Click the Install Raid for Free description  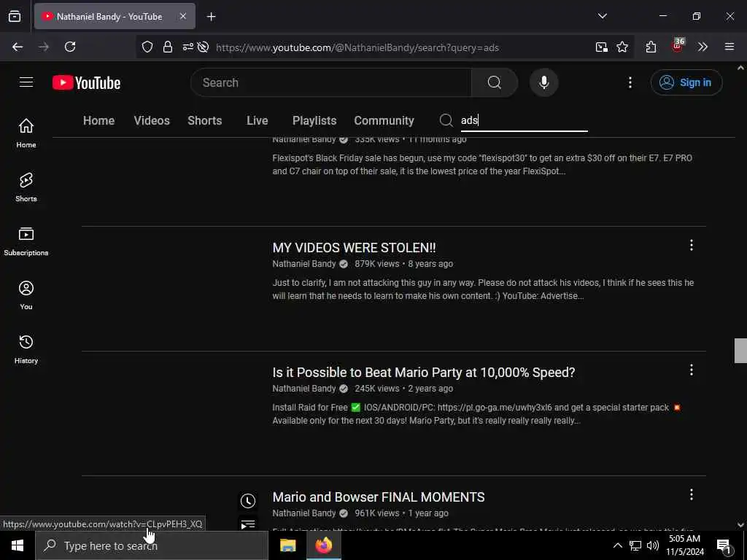(476, 414)
